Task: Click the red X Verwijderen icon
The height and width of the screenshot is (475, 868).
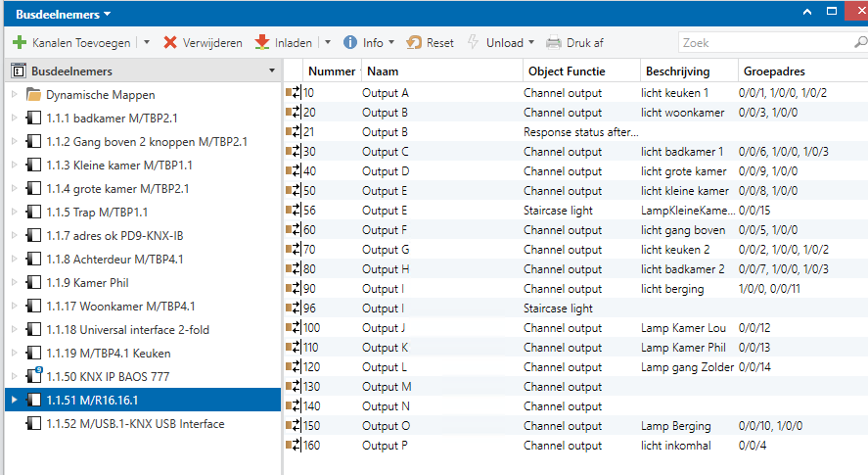Action: point(170,43)
